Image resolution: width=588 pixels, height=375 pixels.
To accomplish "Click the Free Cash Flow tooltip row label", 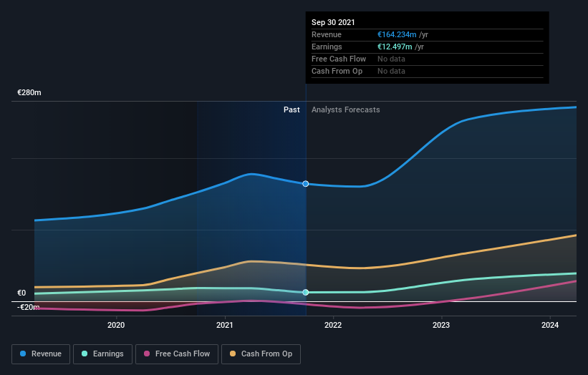I will click(x=339, y=59).
